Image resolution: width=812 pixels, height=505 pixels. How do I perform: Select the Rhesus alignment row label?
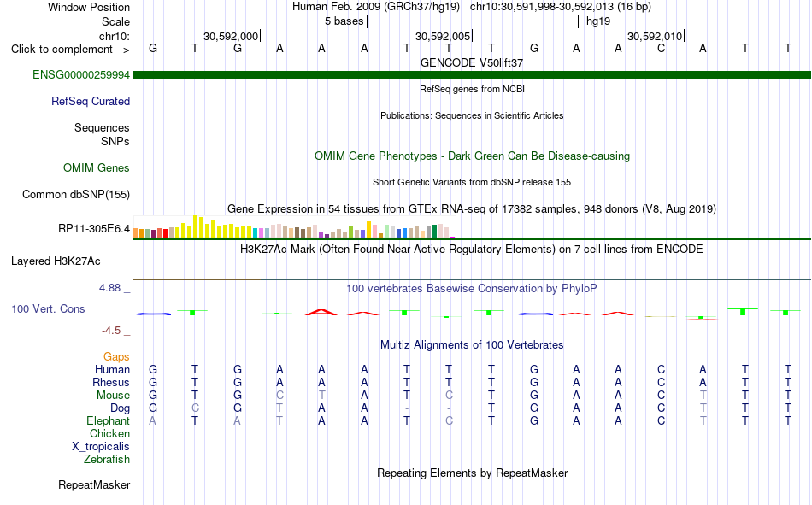click(x=111, y=382)
